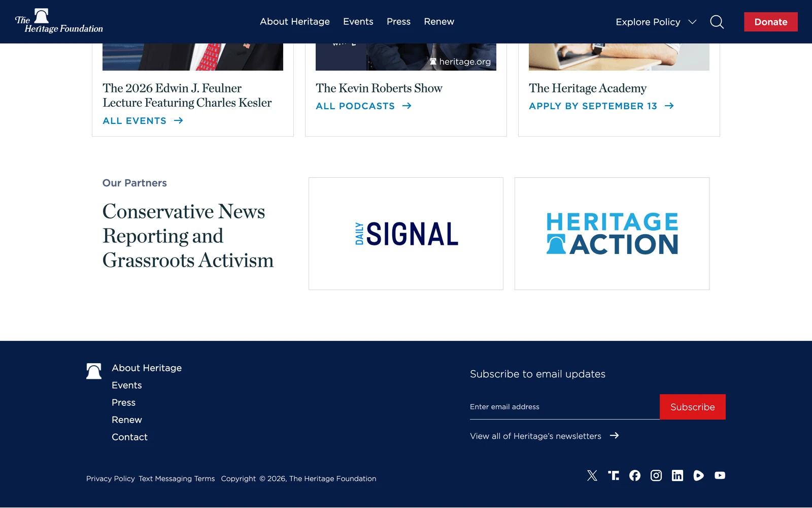Open footer Renew link
The height and width of the screenshot is (508, 812).
click(127, 420)
